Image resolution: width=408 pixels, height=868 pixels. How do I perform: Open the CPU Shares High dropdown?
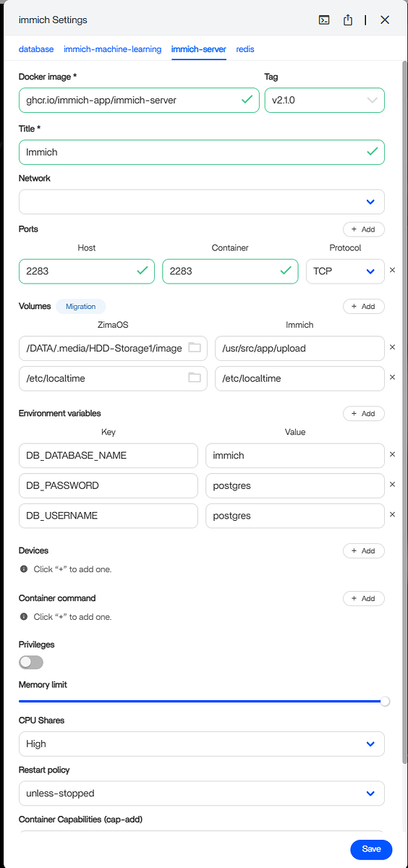point(202,744)
